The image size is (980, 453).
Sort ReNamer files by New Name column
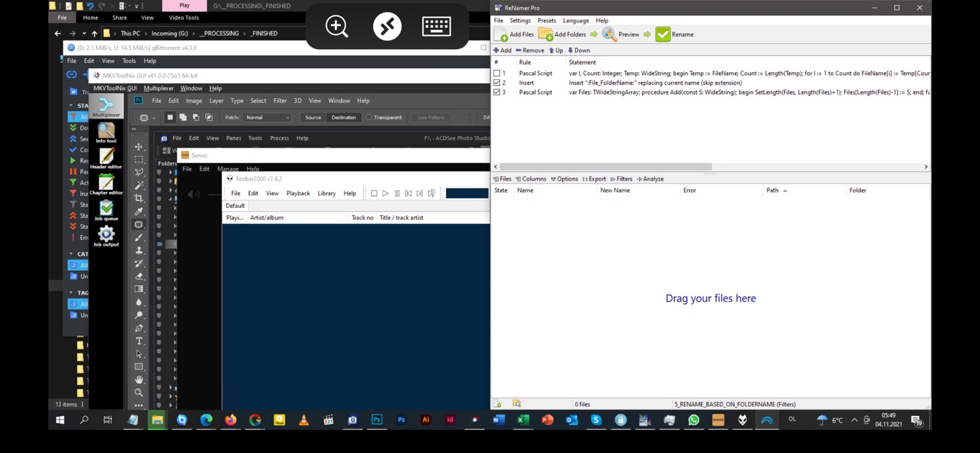coord(639,190)
